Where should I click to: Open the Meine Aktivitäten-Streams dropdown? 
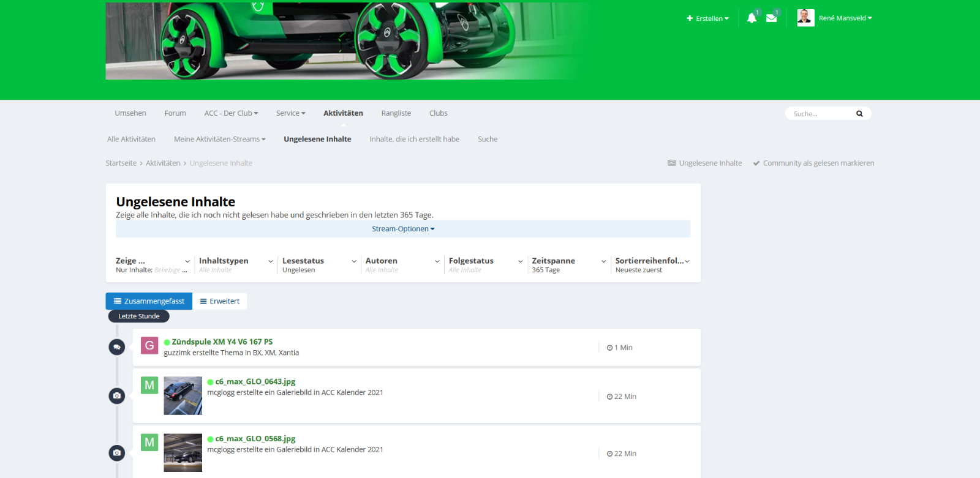219,139
